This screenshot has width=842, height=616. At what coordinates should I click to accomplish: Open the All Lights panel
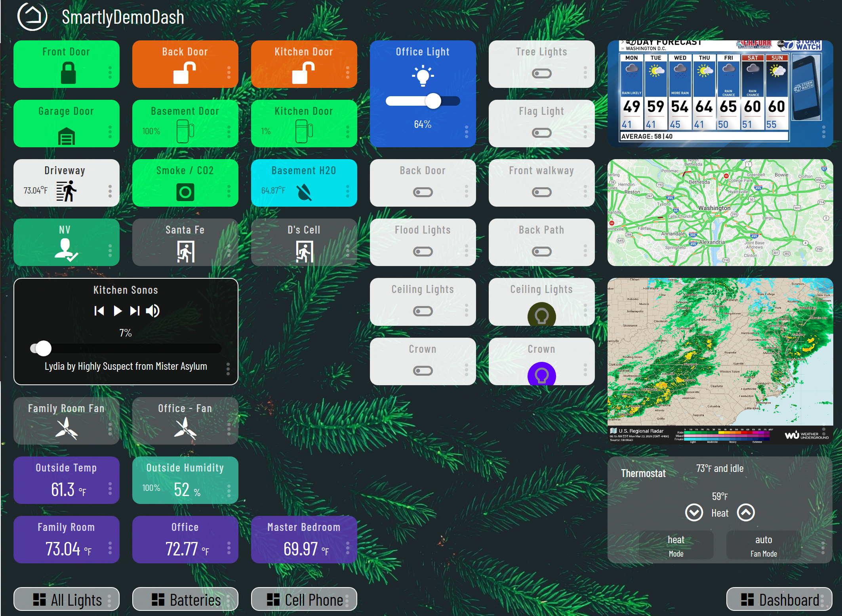pos(66,599)
